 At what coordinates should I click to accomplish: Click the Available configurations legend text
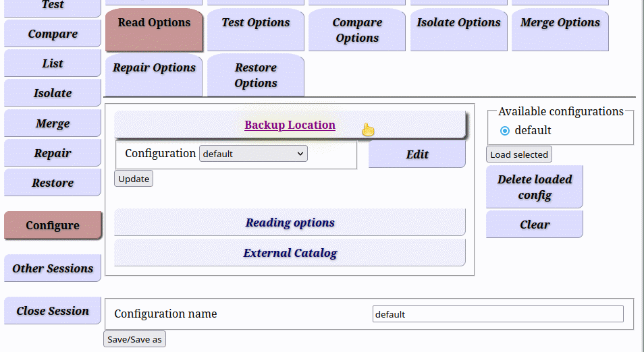tap(560, 111)
